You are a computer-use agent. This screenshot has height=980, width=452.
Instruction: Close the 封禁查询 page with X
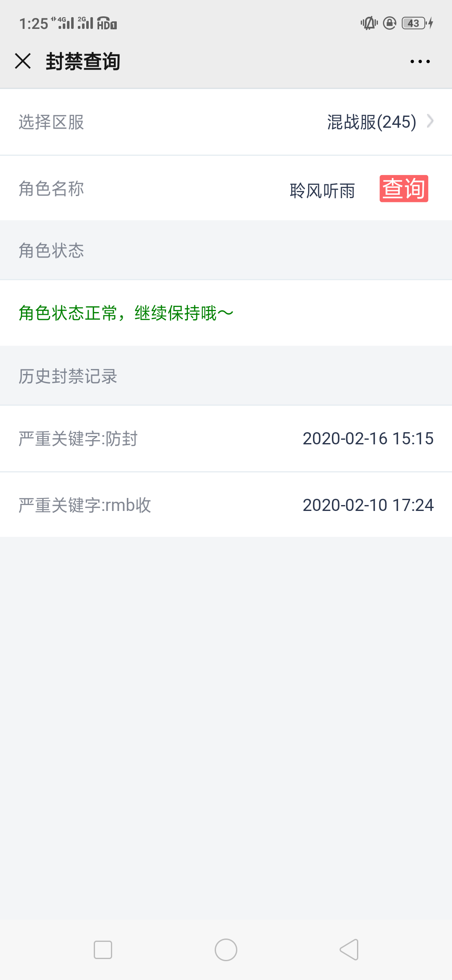point(23,61)
